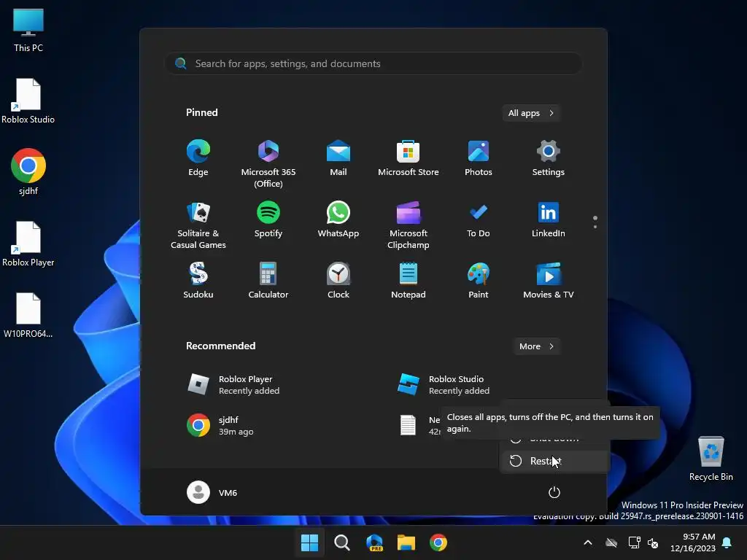Expand All apps list
The width and height of the screenshot is (747, 560).
[531, 113]
